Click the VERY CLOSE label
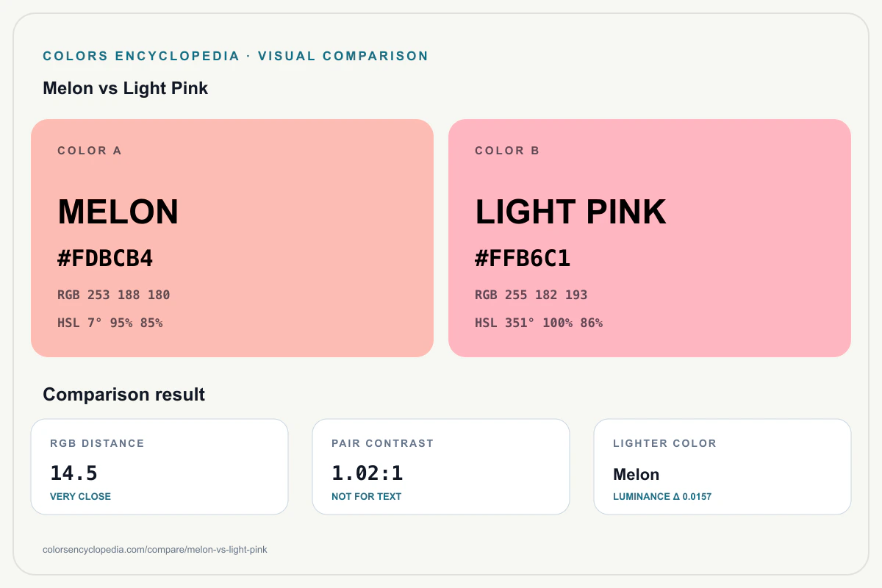The height and width of the screenshot is (588, 882). click(80, 497)
